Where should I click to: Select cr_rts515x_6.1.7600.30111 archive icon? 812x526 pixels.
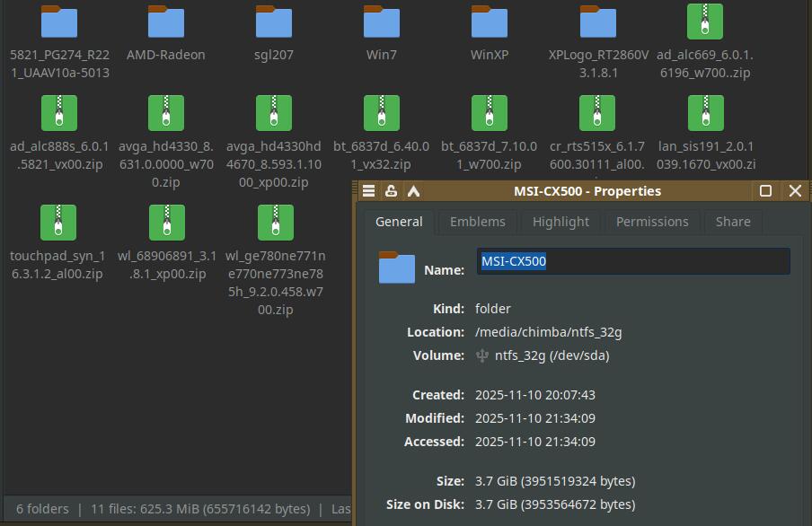pyautogui.click(x=597, y=113)
